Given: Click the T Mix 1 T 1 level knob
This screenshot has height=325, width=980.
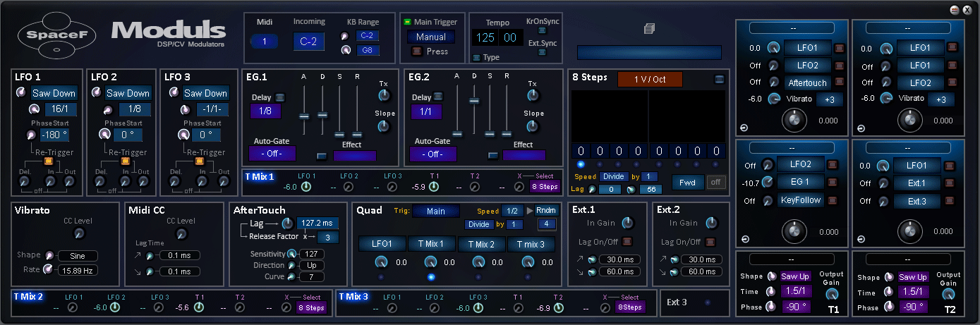Looking at the screenshot, I should pyautogui.click(x=433, y=187).
